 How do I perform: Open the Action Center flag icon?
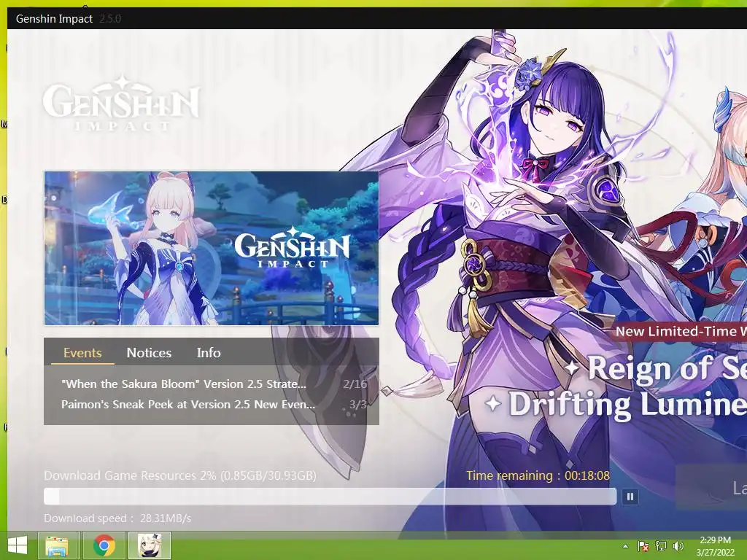(x=643, y=546)
